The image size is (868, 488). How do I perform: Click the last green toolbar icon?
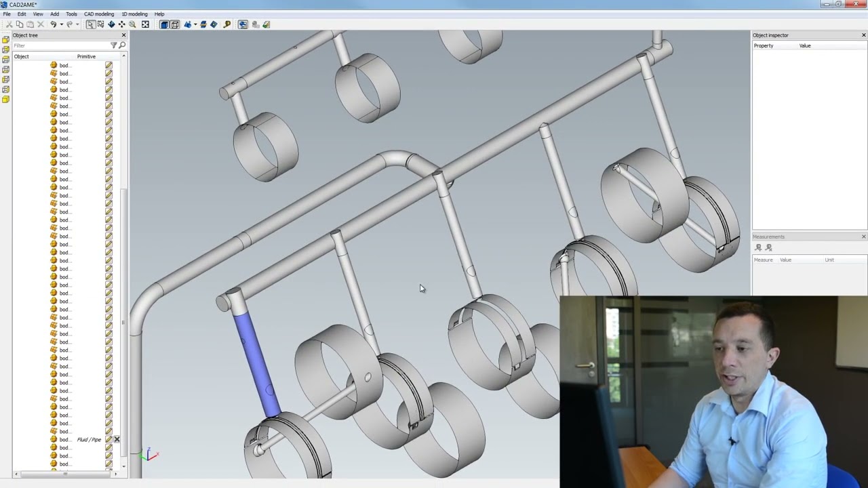pos(266,24)
